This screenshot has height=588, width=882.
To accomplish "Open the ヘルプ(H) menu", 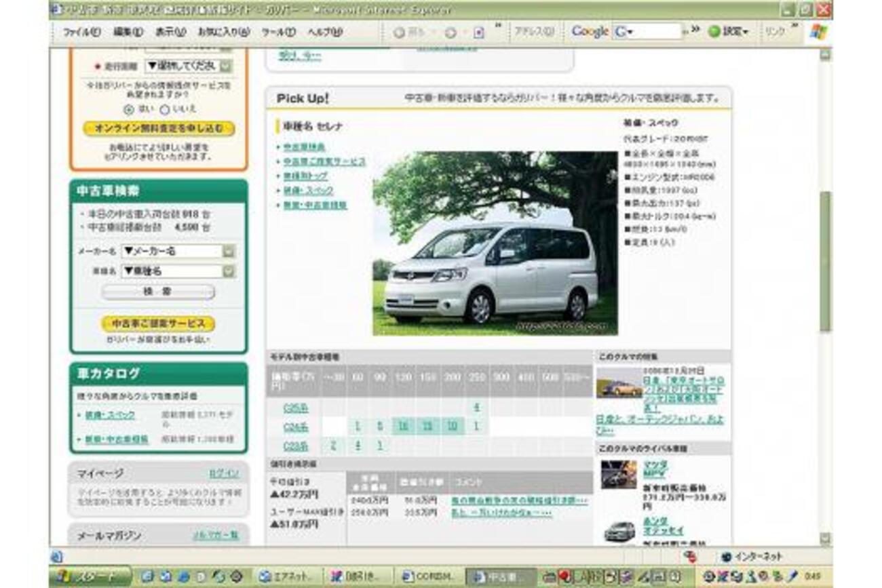I will (325, 32).
